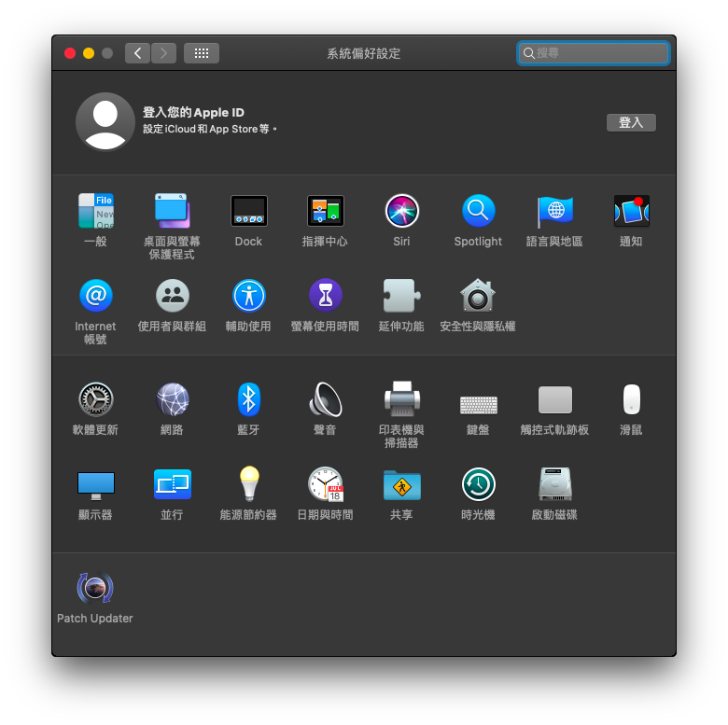
Task: Open 能源節約器 (Energy Saver) icon
Action: click(x=248, y=485)
